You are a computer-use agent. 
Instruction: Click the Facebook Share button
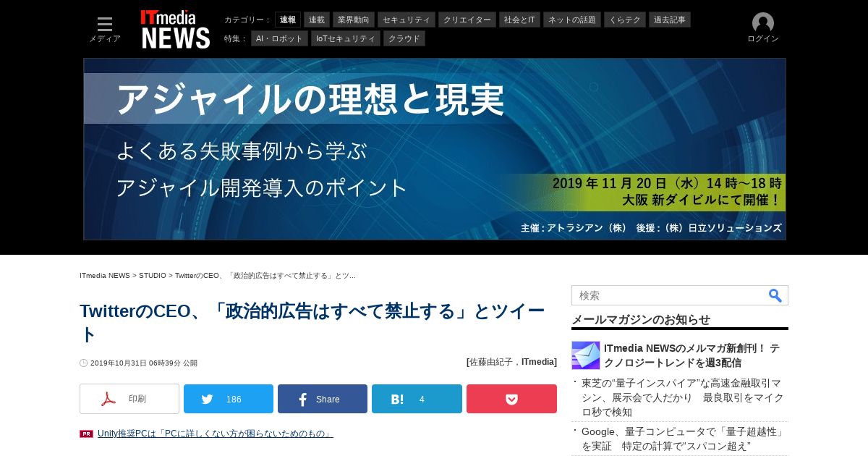pos(323,399)
